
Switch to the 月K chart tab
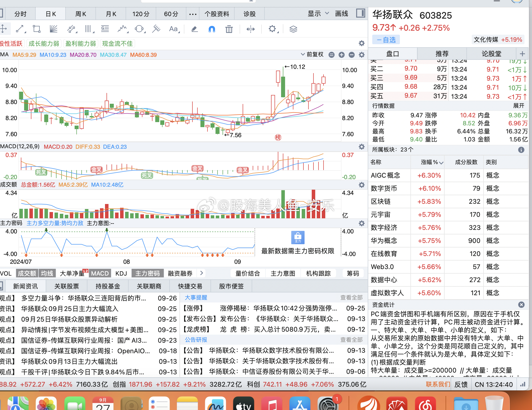click(x=111, y=14)
